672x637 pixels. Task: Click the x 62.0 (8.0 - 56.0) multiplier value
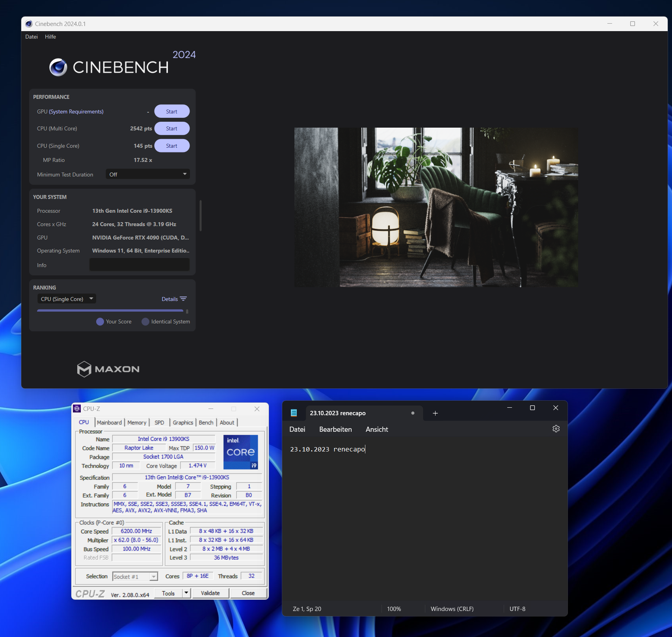tap(136, 540)
